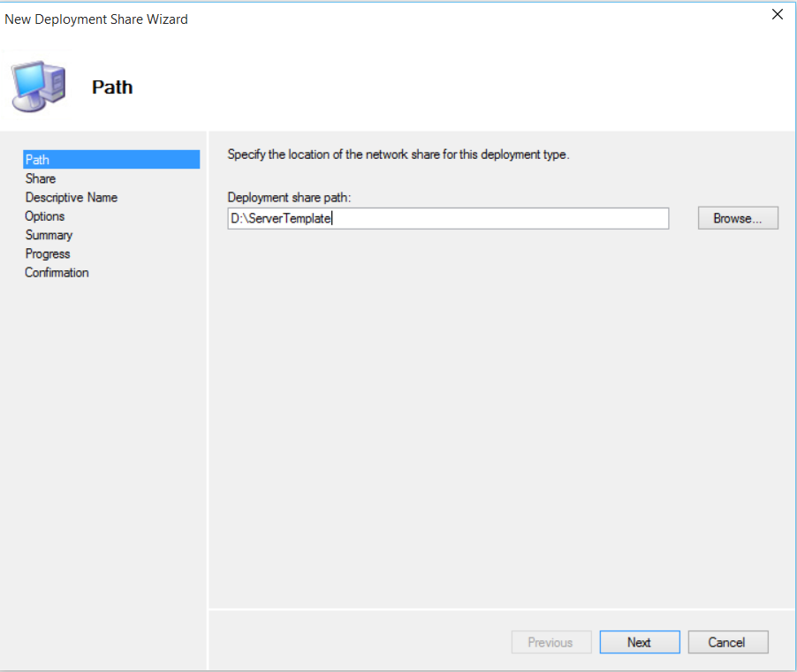Click the D:\ServerTemplate text in the field
Image resolution: width=797 pixels, height=672 pixels.
pos(279,218)
